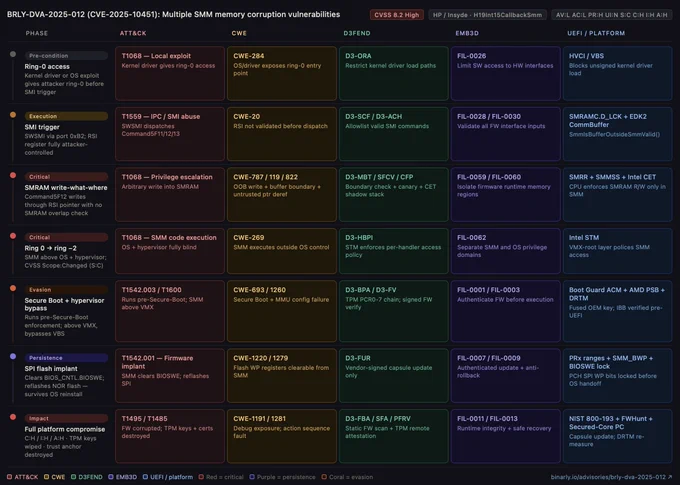Open the FIL-0059 / FIL-0060 card
The height and width of the screenshot is (485, 680).
[506, 194]
